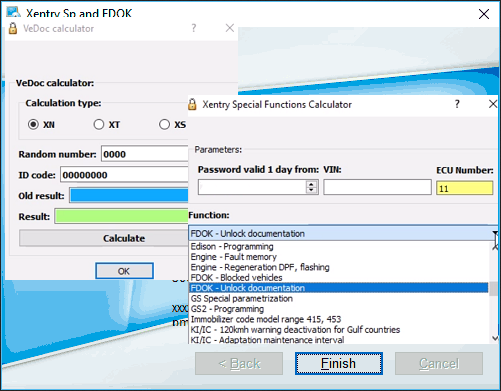This screenshot has height=391, width=501.
Task: Click the Xentry Sp and FDOK app icon
Action: pos(13,12)
